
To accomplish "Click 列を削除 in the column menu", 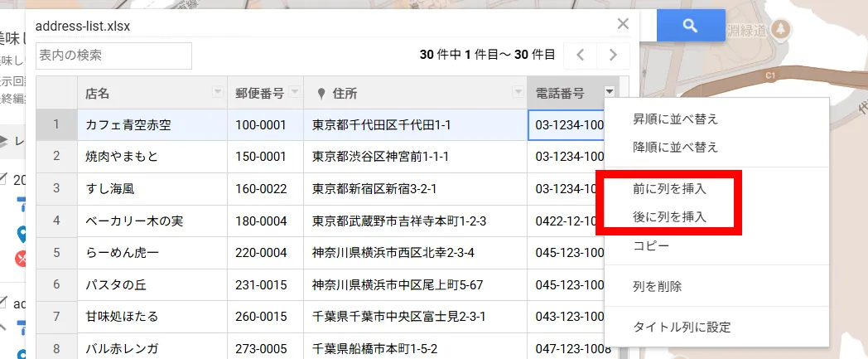I will click(x=657, y=286).
